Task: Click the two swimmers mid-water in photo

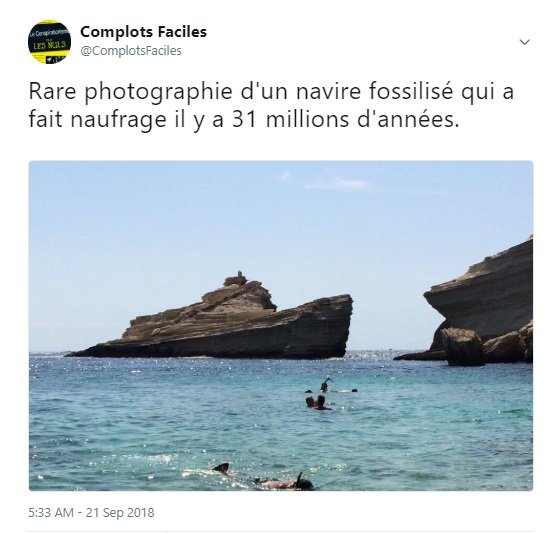Action: pyautogui.click(x=317, y=402)
